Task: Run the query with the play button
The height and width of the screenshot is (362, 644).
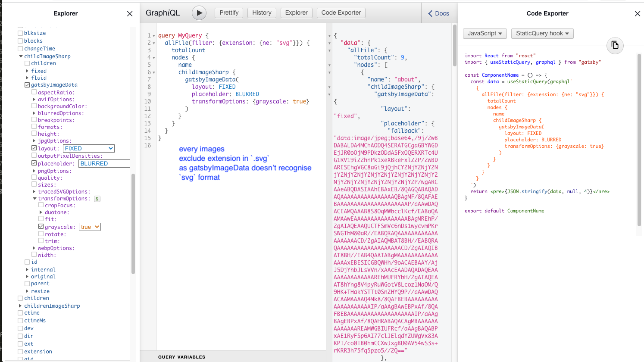Action: pos(199,13)
